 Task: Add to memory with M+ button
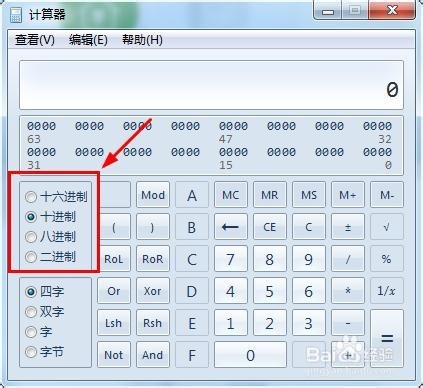click(348, 195)
